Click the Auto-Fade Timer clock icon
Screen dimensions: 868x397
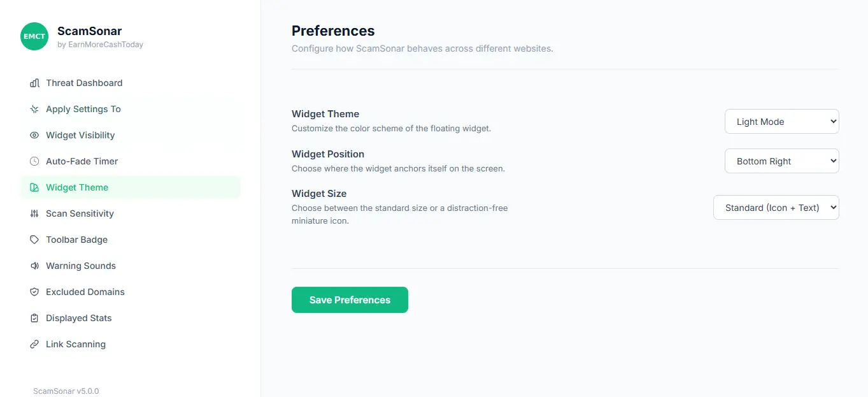tap(34, 161)
